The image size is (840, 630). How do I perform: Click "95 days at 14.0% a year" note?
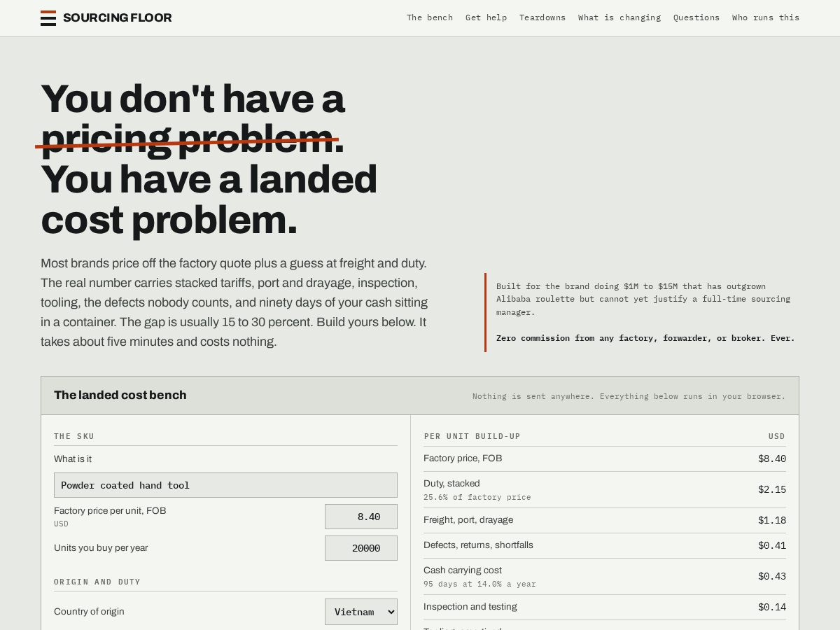click(x=479, y=584)
